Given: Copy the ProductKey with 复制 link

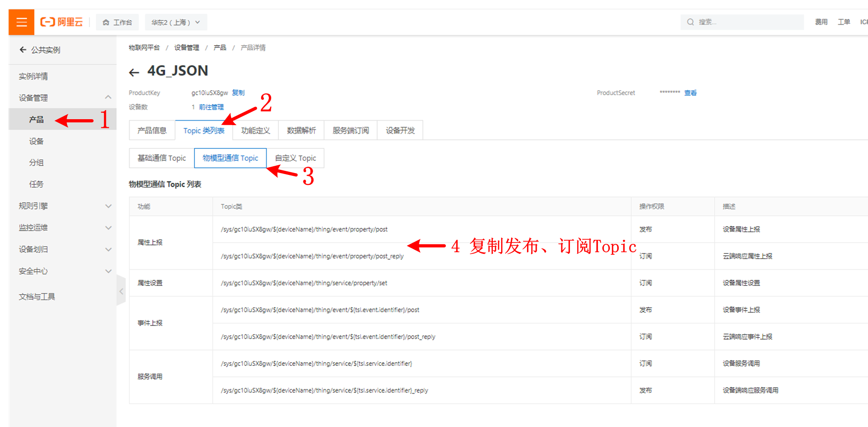Looking at the screenshot, I should 238,93.
